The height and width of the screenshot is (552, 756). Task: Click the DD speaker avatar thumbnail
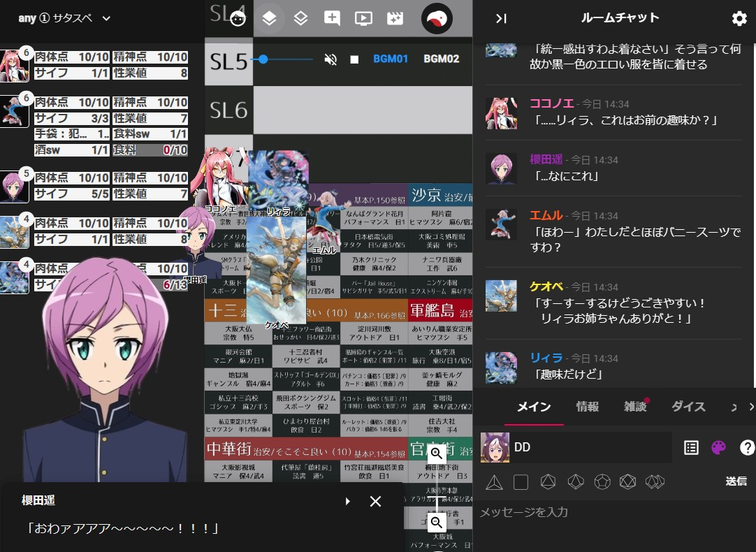click(x=495, y=447)
